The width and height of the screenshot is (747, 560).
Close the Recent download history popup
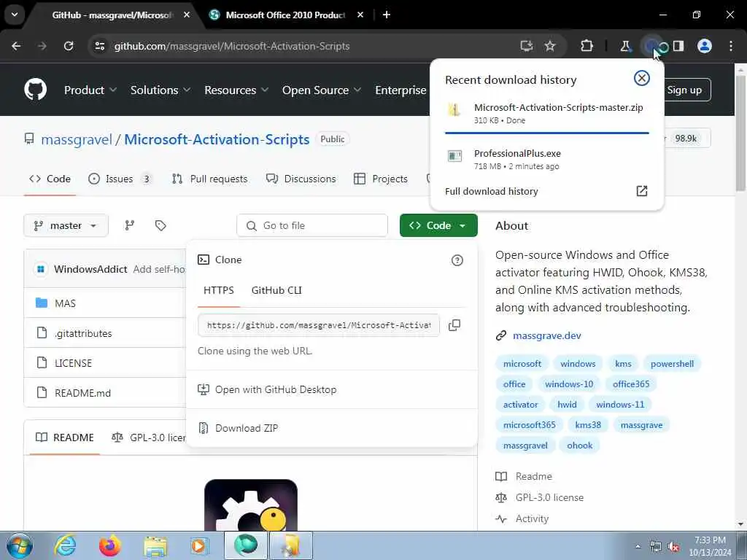(642, 78)
